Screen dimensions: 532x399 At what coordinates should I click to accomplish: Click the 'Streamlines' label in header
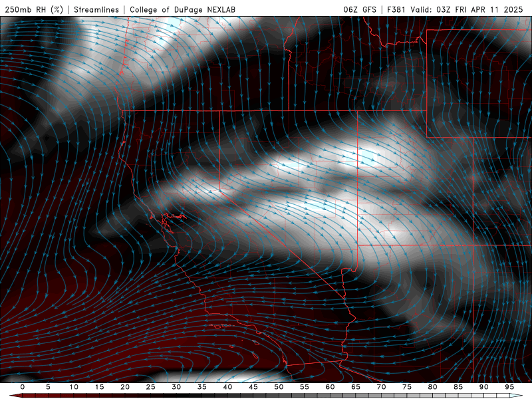96,9
